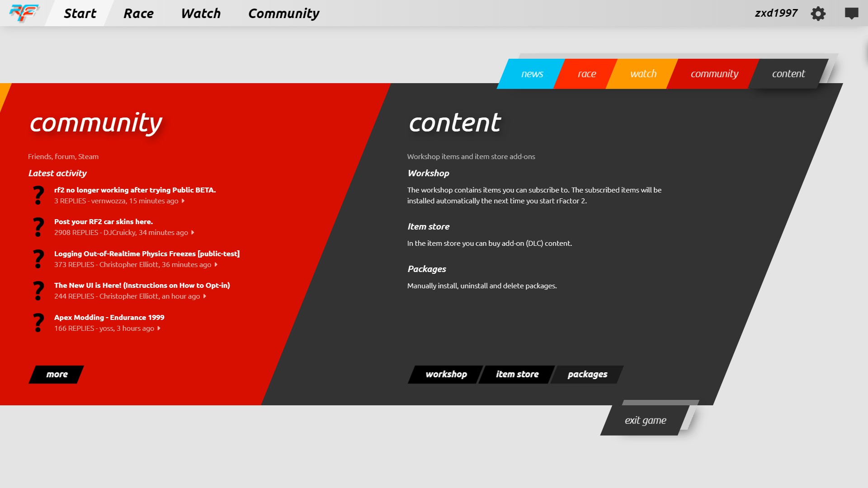Open thread 'Post your RF2 car skins here.'
The height and width of the screenshot is (488, 868).
pyautogui.click(x=104, y=222)
